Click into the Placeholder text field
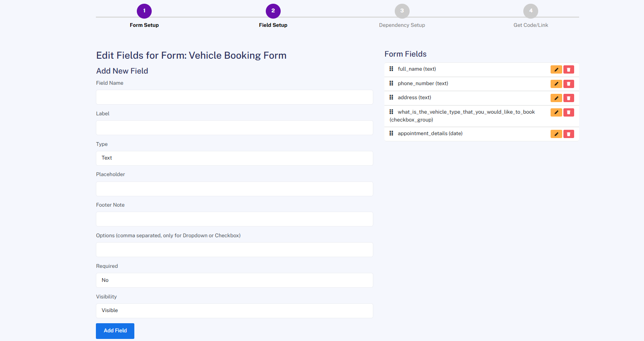 234,189
